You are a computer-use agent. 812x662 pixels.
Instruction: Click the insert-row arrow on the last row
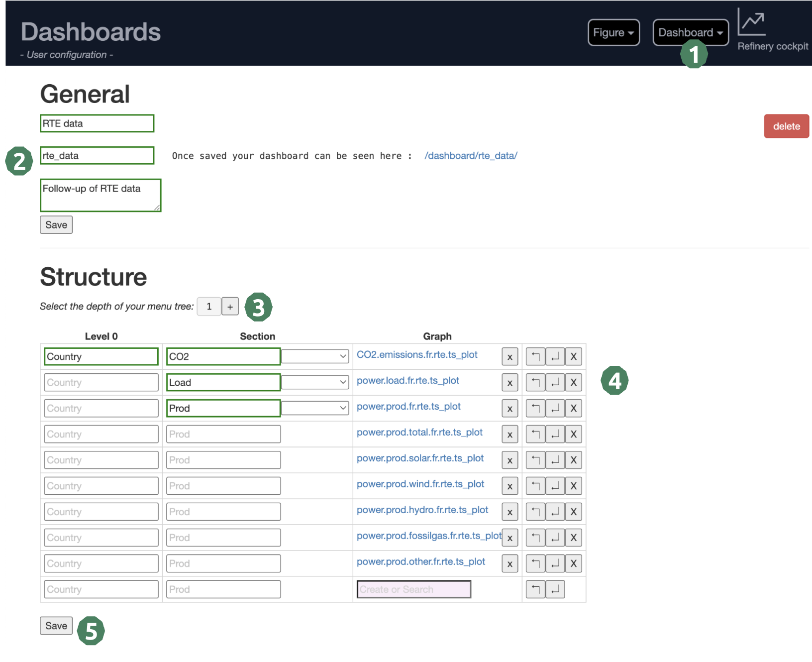point(556,589)
